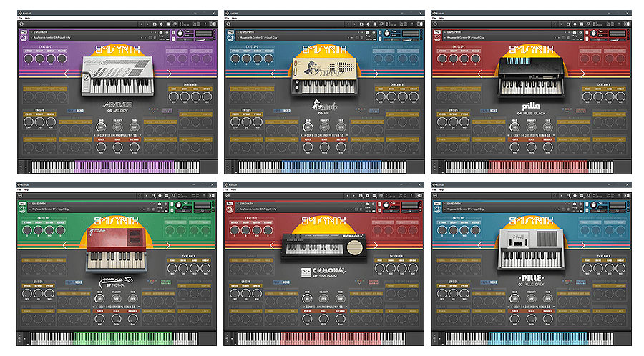This screenshot has width=644, height=356.
Task: Click camera snapshot icon in Melody instrument header
Action: [x=161, y=32]
